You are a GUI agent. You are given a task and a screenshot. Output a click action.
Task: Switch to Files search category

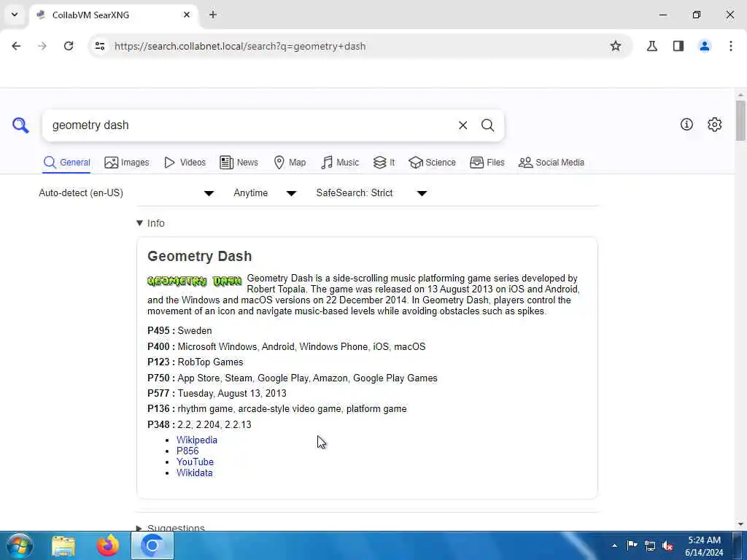coord(487,163)
